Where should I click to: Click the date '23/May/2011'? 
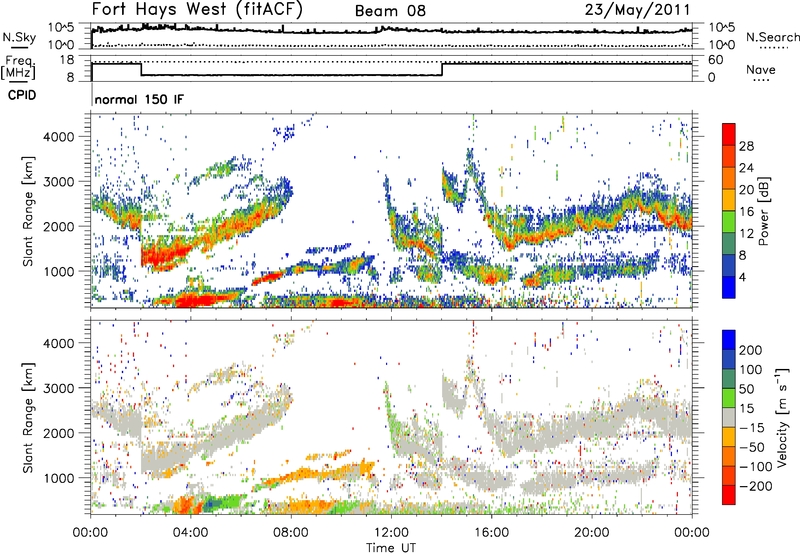pos(637,10)
